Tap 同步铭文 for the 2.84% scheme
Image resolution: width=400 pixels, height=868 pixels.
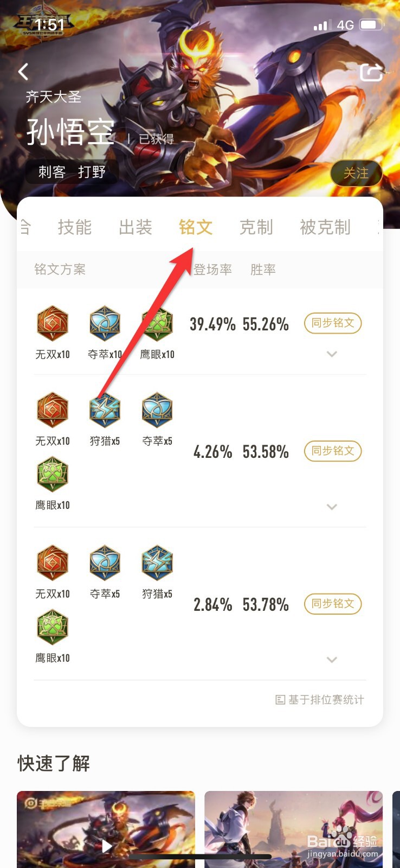click(x=333, y=604)
